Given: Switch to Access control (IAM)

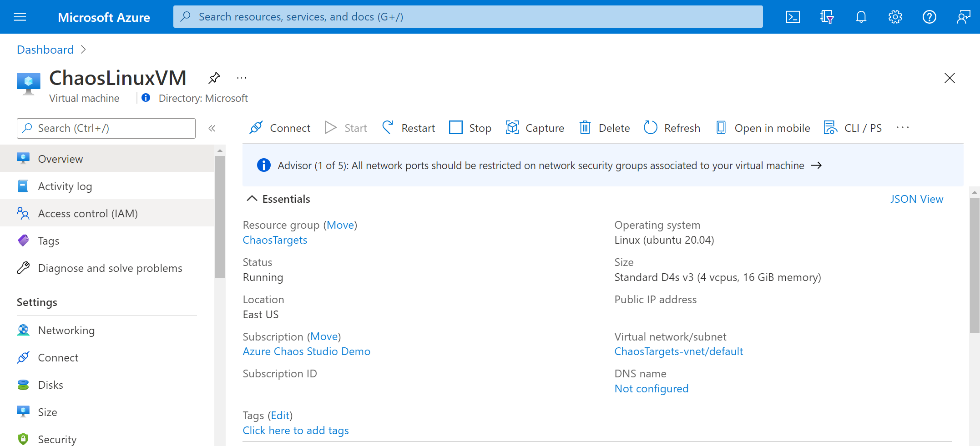Looking at the screenshot, I should click(x=87, y=213).
